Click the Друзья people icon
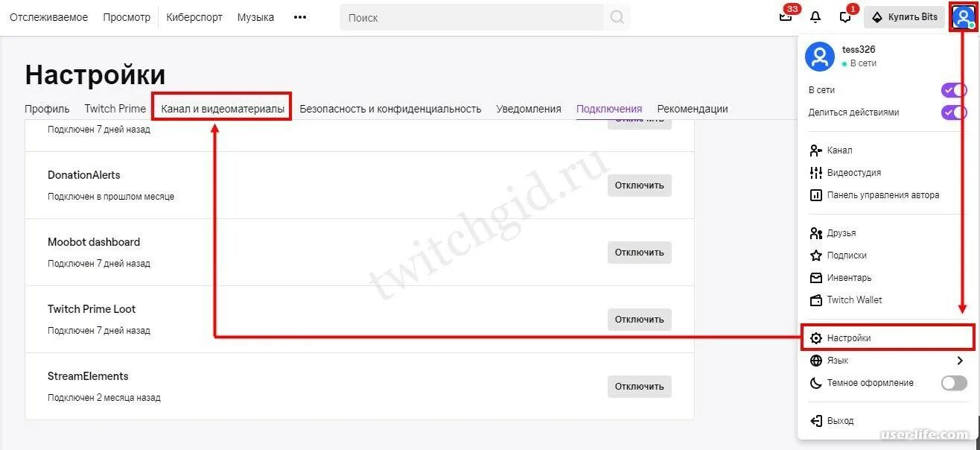Viewport: 980px width, 450px height. click(x=815, y=233)
